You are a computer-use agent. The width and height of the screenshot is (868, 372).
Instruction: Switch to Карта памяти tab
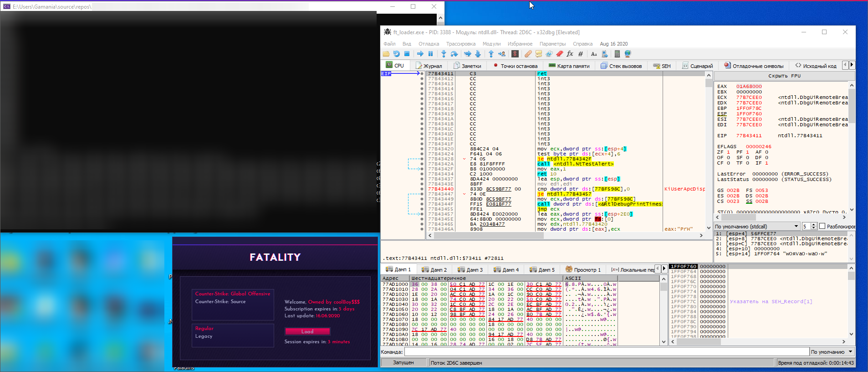(x=569, y=66)
